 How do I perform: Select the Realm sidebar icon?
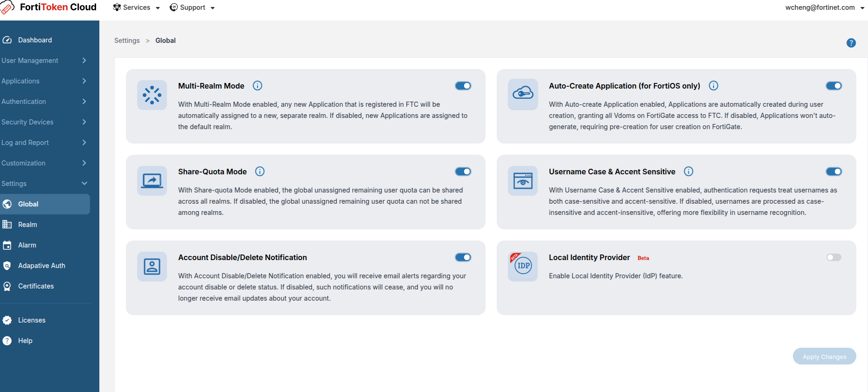pyautogui.click(x=7, y=224)
